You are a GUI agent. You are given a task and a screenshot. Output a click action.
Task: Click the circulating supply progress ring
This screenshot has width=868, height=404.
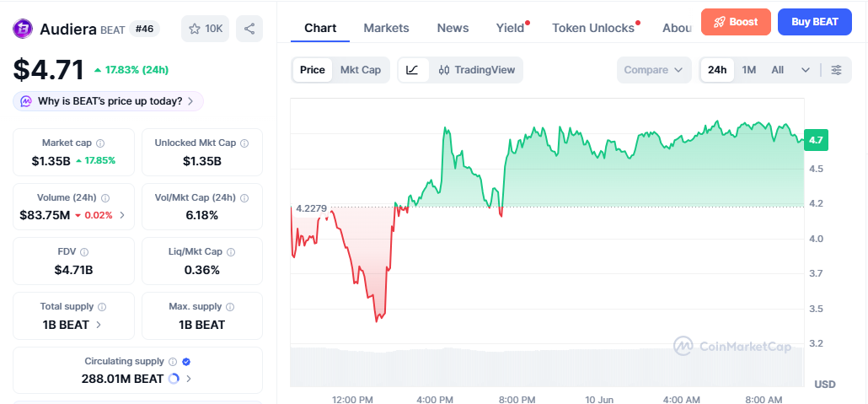[174, 379]
